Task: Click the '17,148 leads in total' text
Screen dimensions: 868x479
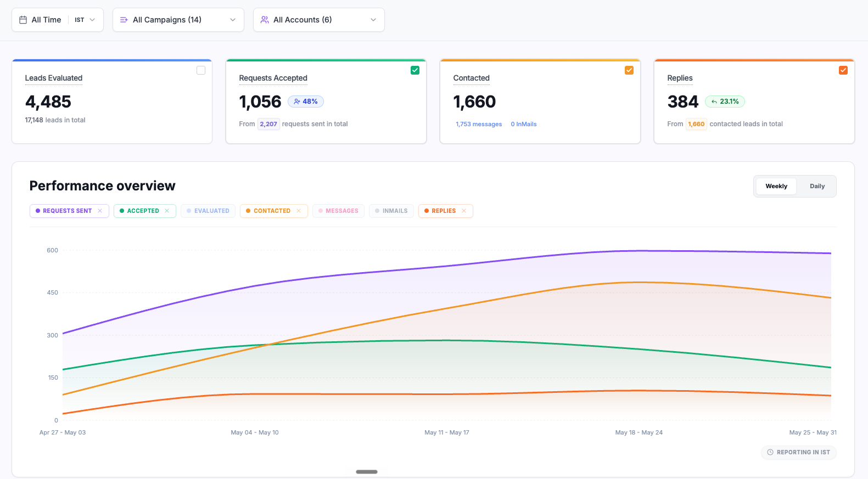Action: (x=55, y=120)
